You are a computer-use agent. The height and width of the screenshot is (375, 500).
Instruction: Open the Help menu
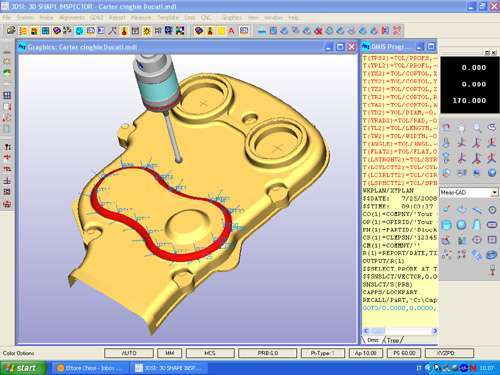[293, 17]
